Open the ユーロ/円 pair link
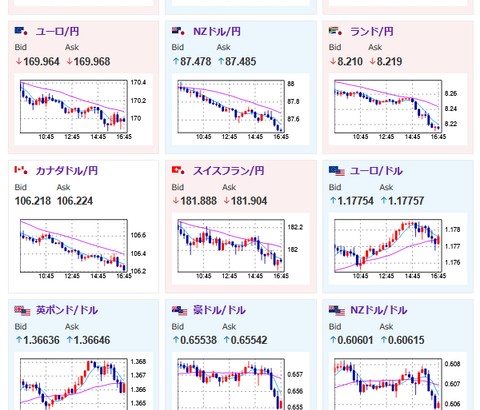Image resolution: width=480 pixels, height=410 pixels. coord(57,31)
